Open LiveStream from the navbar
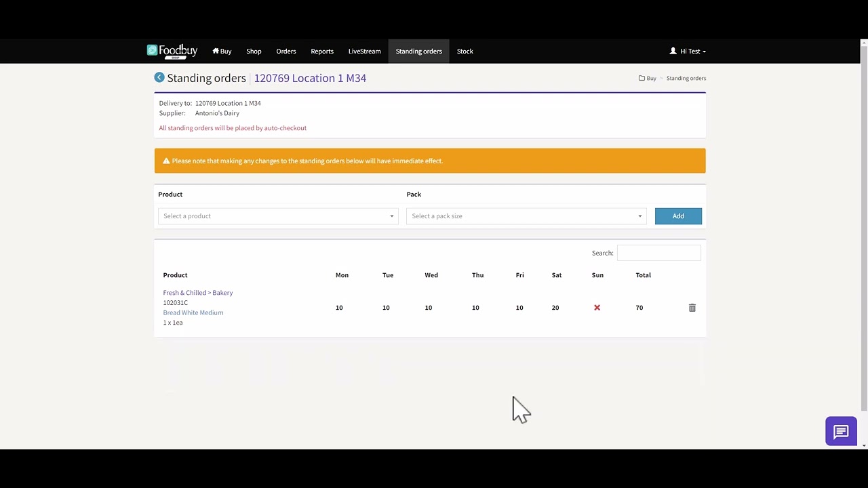The width and height of the screenshot is (868, 488). [x=365, y=52]
